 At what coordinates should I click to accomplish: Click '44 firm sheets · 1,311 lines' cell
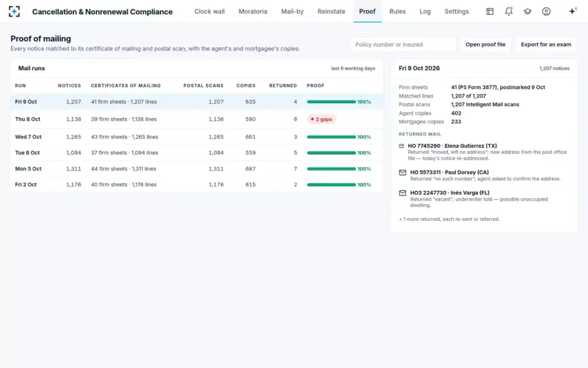(123, 169)
